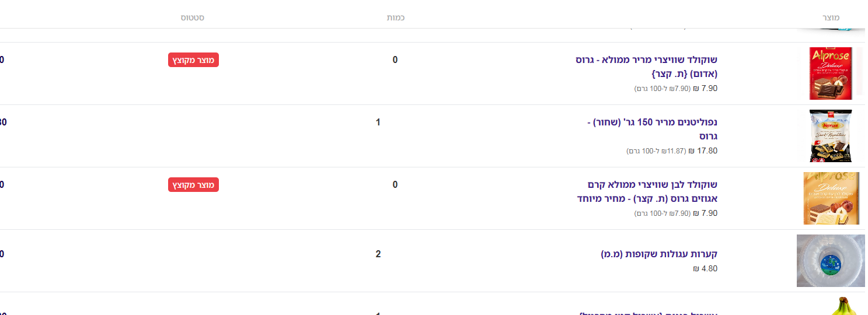The width and height of the screenshot is (868, 315).
Task: Click the מוצר column header
Action: (831, 18)
